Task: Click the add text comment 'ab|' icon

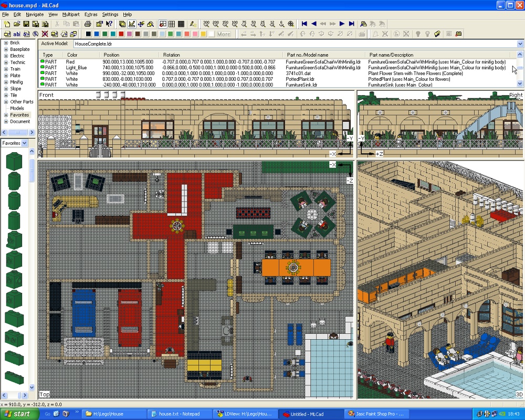Action: (x=16, y=34)
